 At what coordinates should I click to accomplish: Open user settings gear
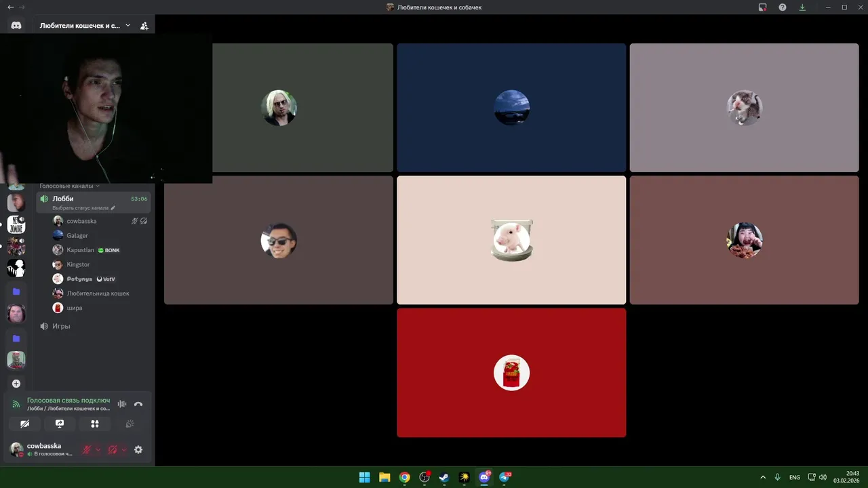tap(138, 449)
